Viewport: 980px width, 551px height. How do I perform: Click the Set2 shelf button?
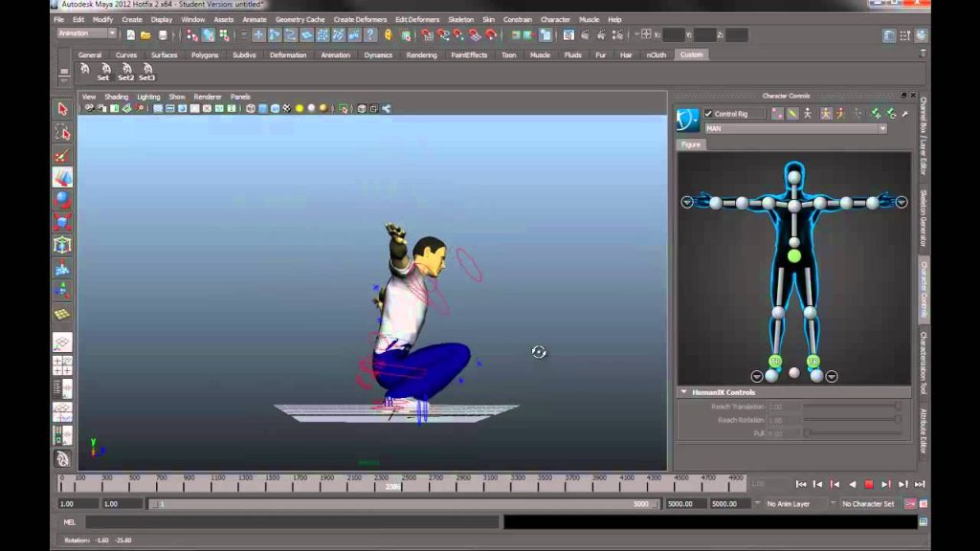[x=126, y=73]
